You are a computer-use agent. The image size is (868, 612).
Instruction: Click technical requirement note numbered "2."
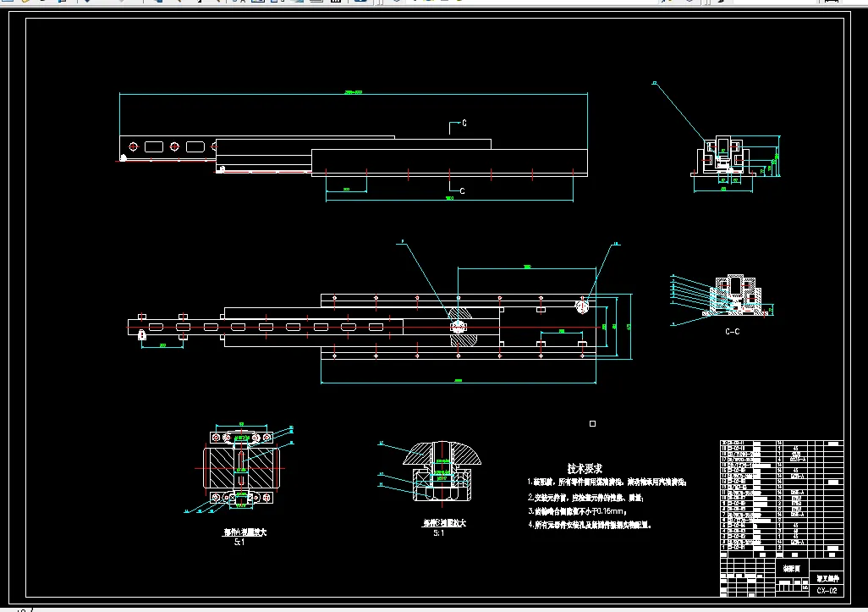click(x=585, y=498)
